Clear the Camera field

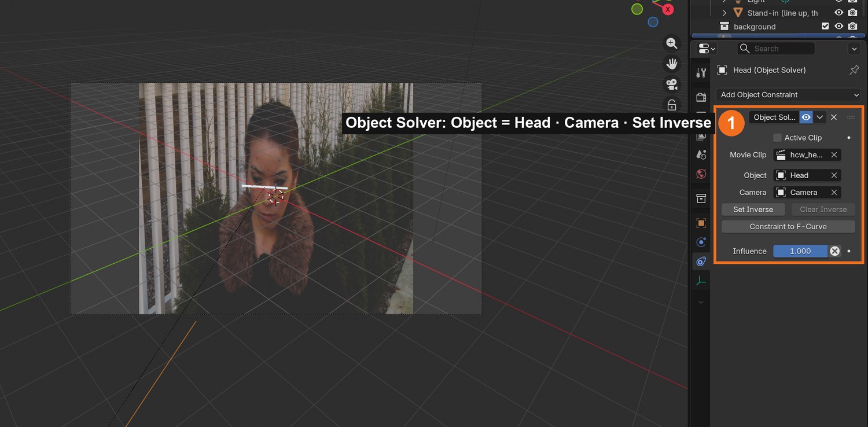point(834,193)
